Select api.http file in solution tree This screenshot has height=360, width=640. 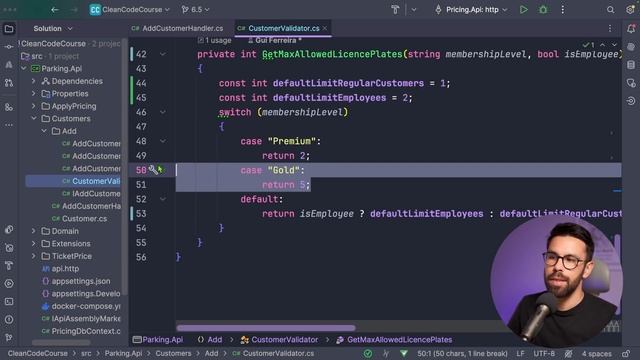[61, 269]
